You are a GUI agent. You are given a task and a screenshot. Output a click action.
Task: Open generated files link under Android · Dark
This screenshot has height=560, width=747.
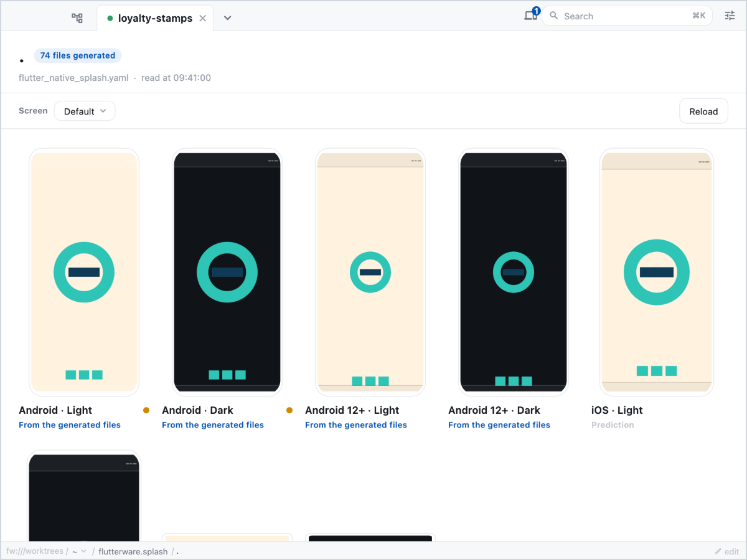pyautogui.click(x=213, y=425)
